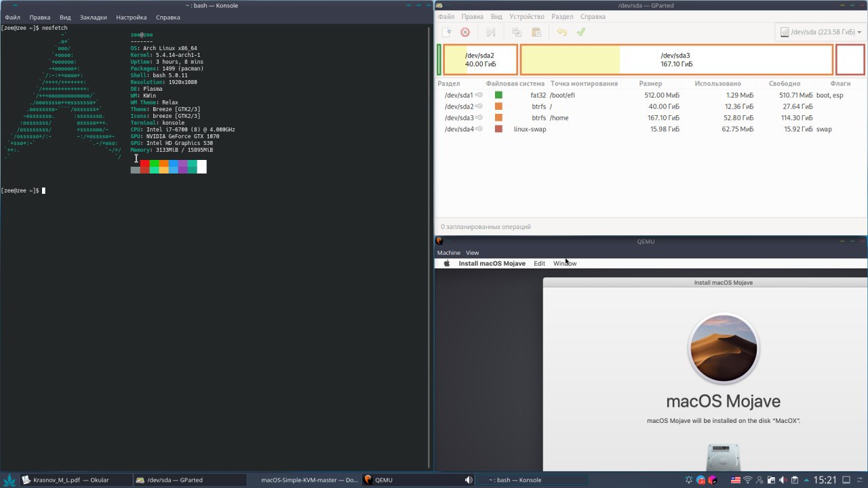Open GParted Файл menu
Viewport: 868px width, 488px height.
(446, 16)
